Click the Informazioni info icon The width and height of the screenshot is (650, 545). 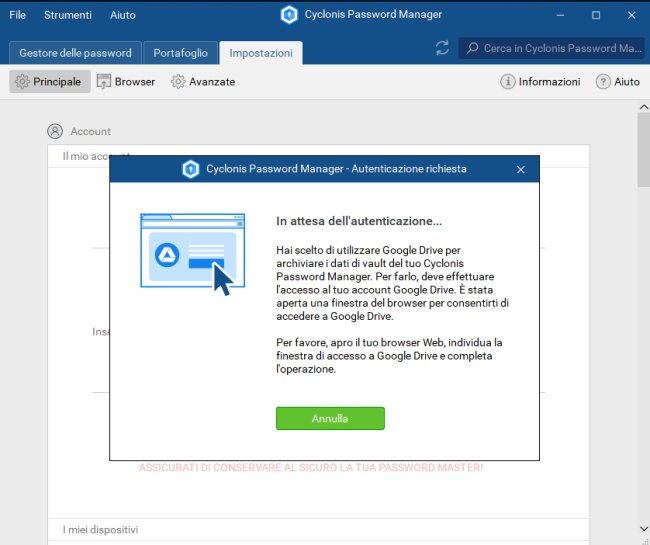507,82
